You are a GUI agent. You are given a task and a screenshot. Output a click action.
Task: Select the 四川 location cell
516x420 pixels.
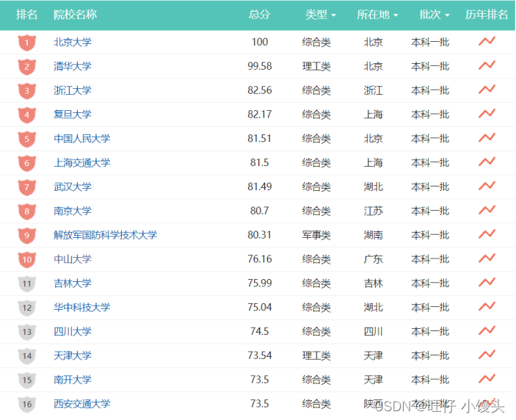click(x=373, y=331)
